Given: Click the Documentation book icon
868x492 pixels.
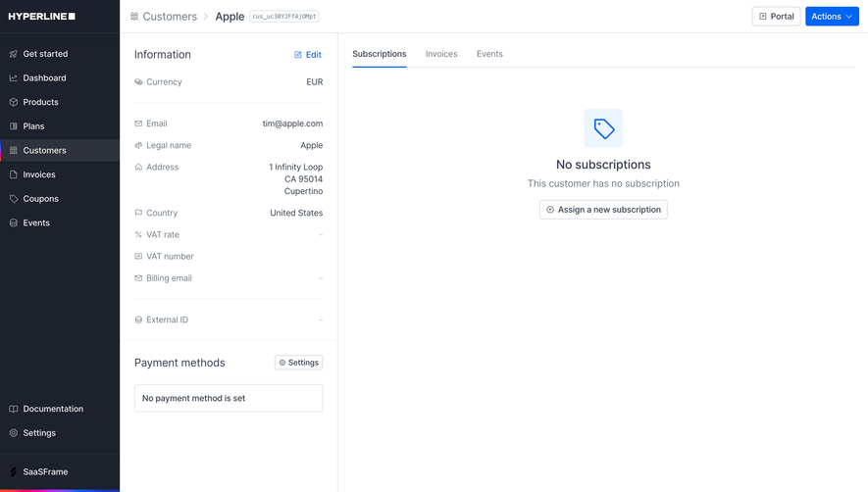Looking at the screenshot, I should [14, 409].
